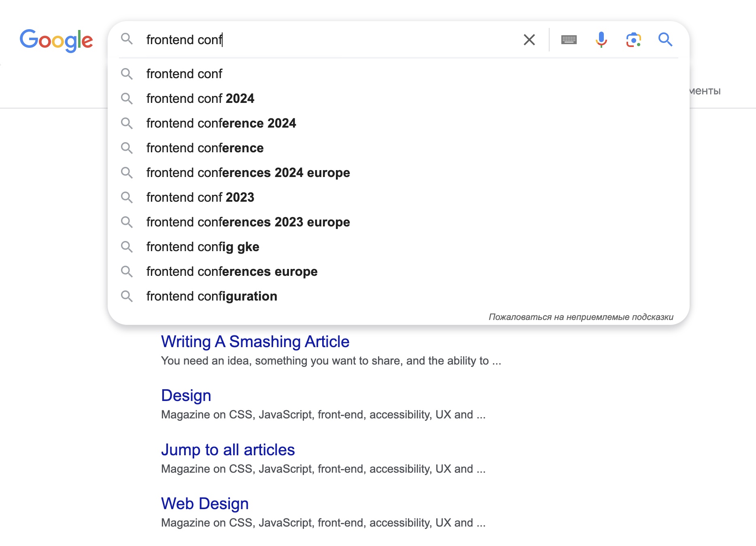Click magnifier icon beside 'frontend conferences 2023 europe'
The height and width of the screenshot is (546, 756).
[x=127, y=222]
